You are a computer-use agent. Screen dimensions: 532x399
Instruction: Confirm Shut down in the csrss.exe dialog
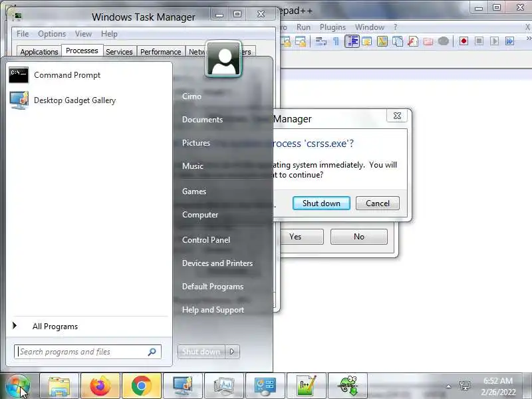tap(321, 203)
